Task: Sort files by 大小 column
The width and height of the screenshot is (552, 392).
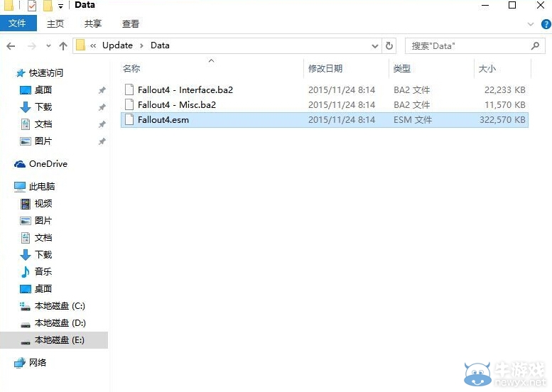Action: (x=487, y=68)
